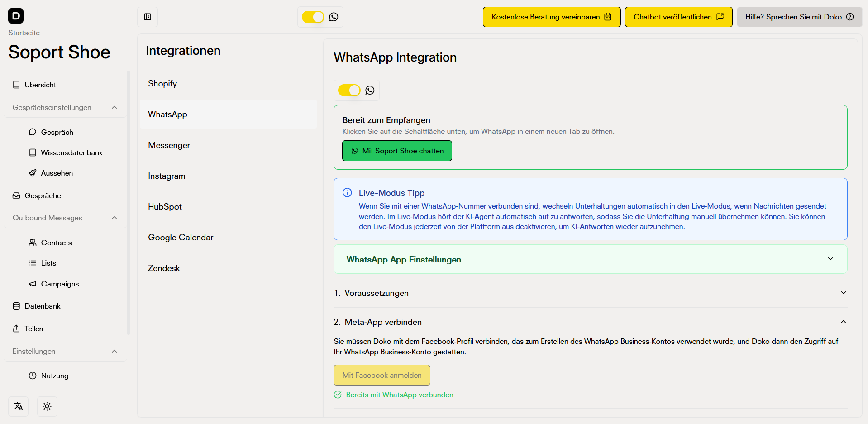
Task: Open Startseite link
Action: [24, 33]
